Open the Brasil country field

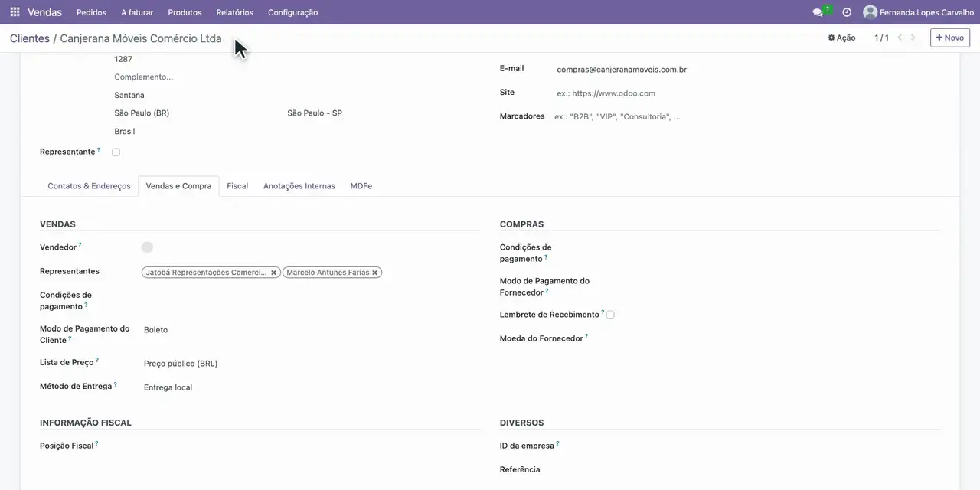(x=296, y=132)
